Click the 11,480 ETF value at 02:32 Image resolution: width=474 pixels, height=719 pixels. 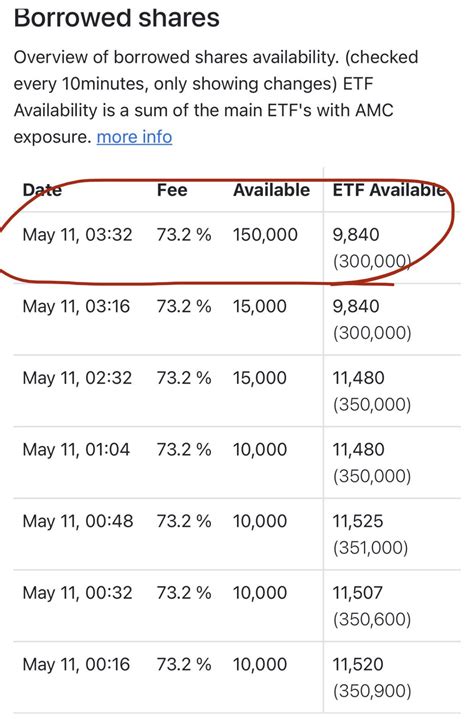pos(358,378)
